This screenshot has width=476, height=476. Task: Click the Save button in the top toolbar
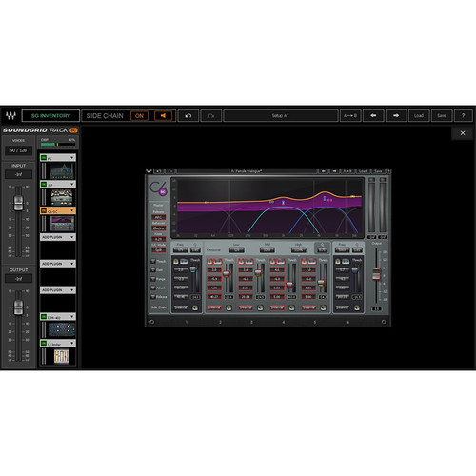tap(442, 116)
